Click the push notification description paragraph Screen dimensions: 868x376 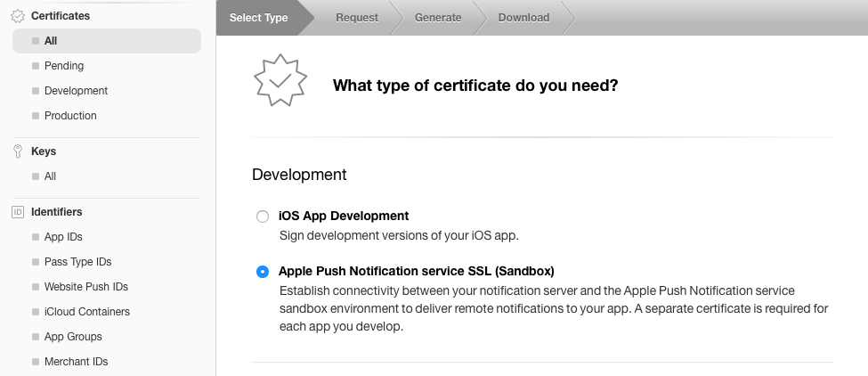point(554,309)
